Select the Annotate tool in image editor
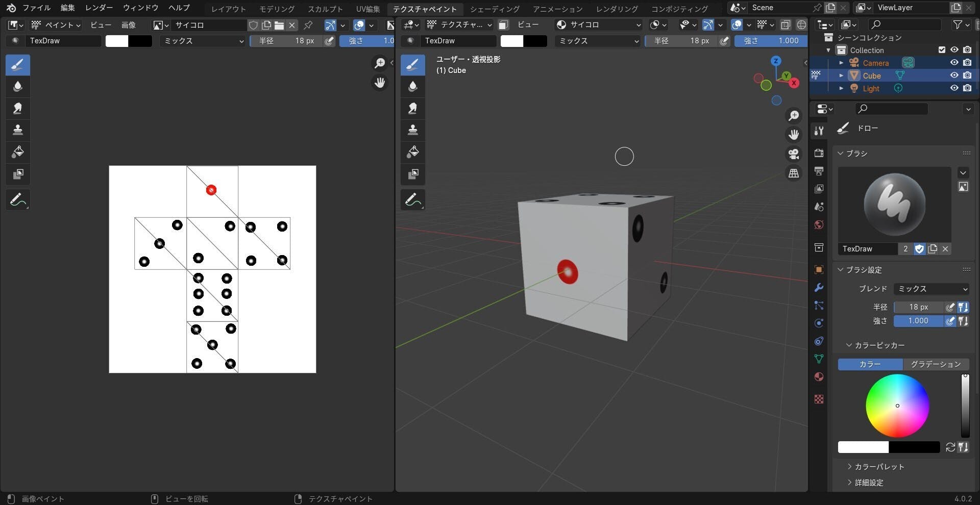Viewport: 980px width, 505px height. click(x=17, y=200)
